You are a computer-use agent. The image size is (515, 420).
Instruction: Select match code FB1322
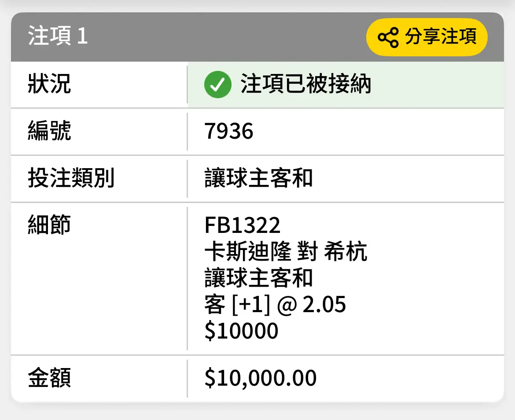tap(242, 225)
